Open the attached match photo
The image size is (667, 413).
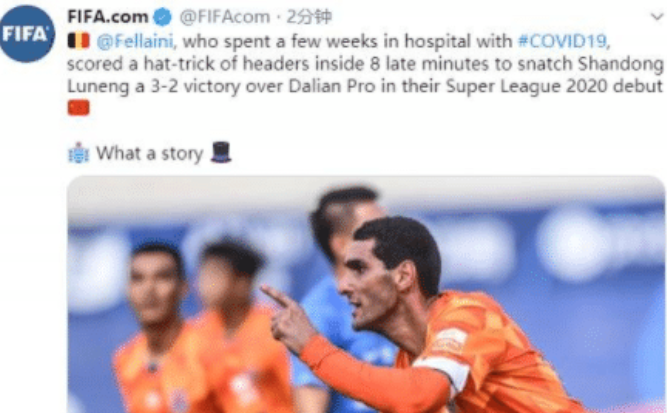(x=366, y=294)
